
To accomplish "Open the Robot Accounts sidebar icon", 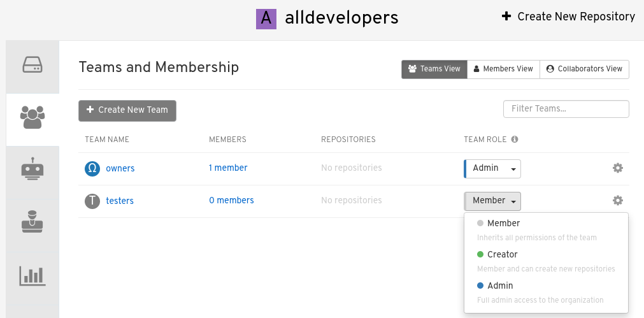I will pos(32,170).
